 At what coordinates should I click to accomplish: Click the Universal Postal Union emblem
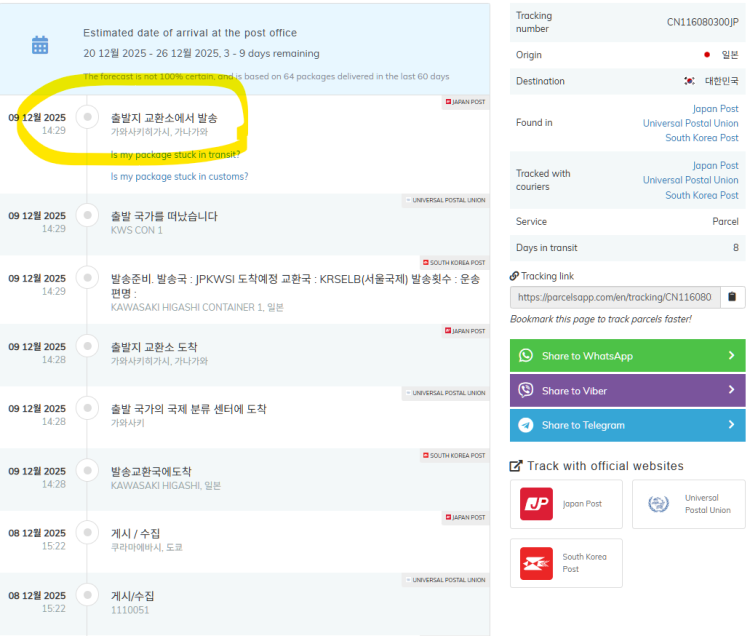657,504
